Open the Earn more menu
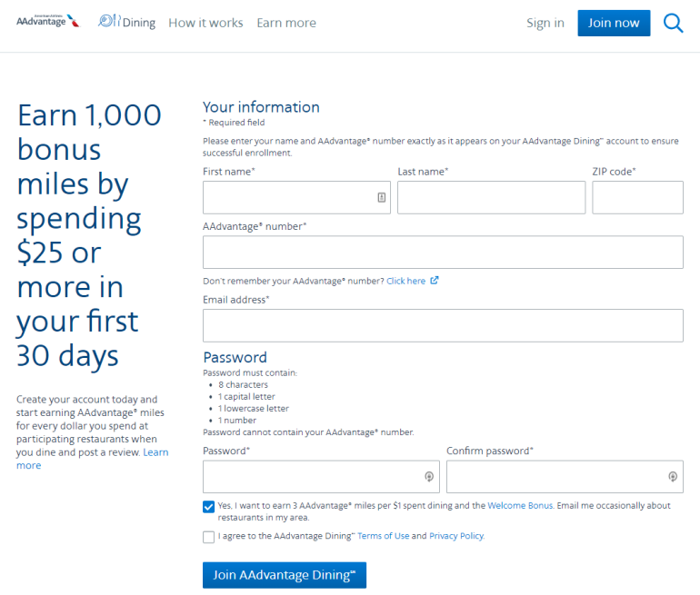This screenshot has height=595, width=700. pyautogui.click(x=286, y=23)
